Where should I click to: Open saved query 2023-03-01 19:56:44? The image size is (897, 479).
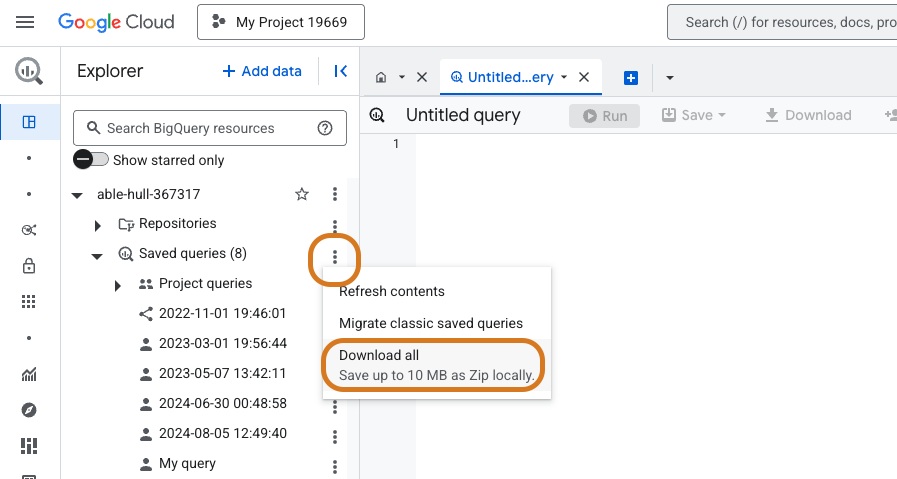(223, 343)
